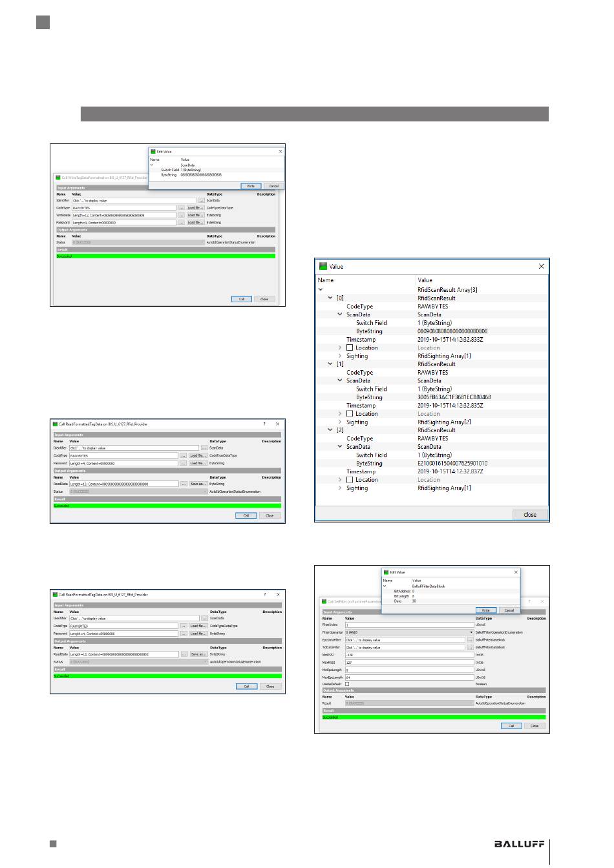
Task: Collapse the [0] RfidScanResult node
Action: coord(330,298)
